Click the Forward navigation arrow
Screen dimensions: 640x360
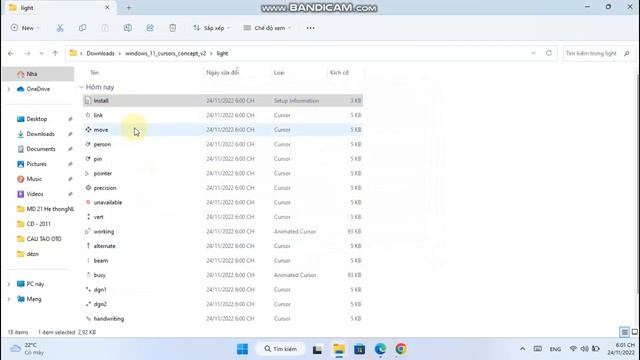click(x=27, y=53)
